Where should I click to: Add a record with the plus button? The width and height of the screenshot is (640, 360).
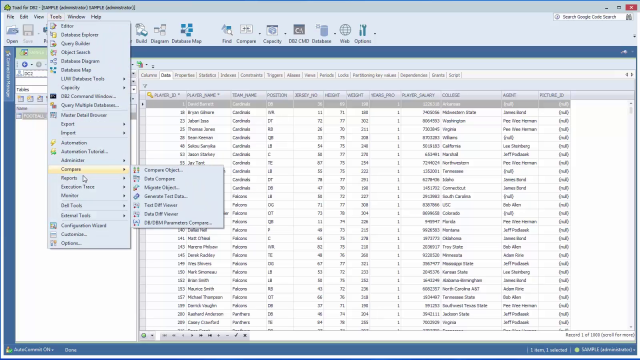coord(218,336)
